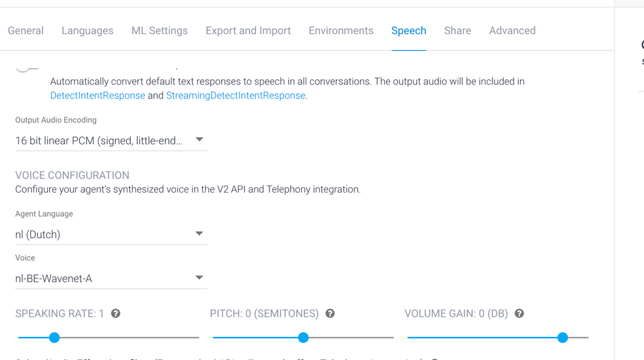Open the Speaking Rate help icon
The width and height of the screenshot is (644, 360).
pyautogui.click(x=116, y=314)
